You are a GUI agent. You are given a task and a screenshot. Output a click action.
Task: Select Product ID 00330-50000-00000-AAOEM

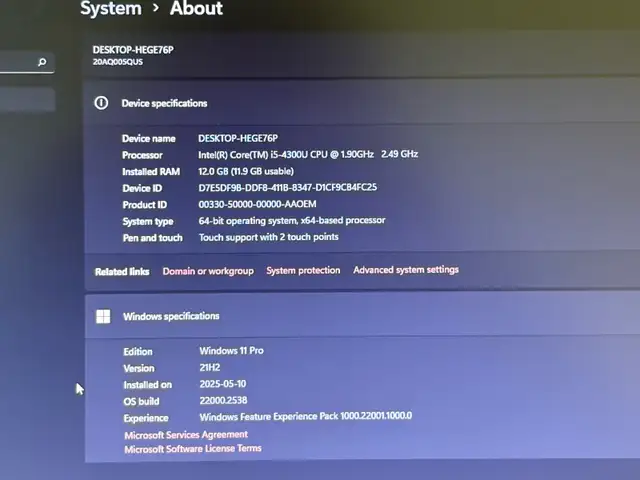point(258,204)
